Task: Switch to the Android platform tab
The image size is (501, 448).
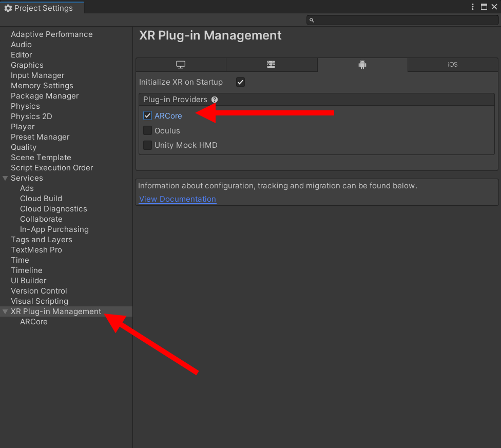Action: point(362,65)
